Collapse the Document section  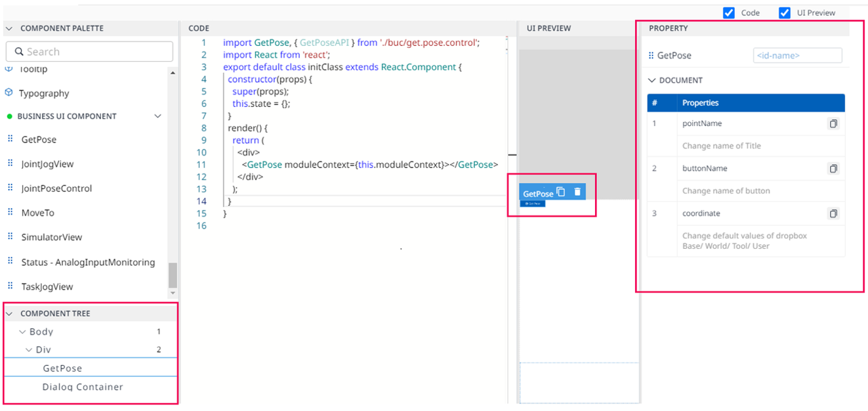tap(652, 80)
